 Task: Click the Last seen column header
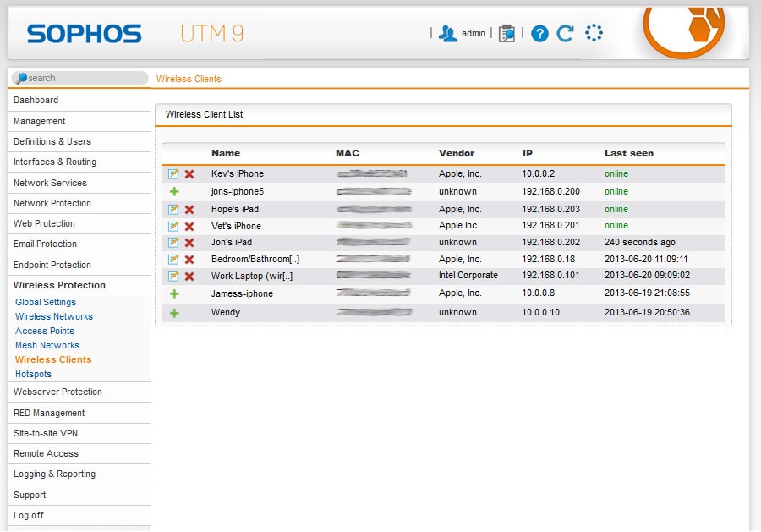tap(629, 153)
